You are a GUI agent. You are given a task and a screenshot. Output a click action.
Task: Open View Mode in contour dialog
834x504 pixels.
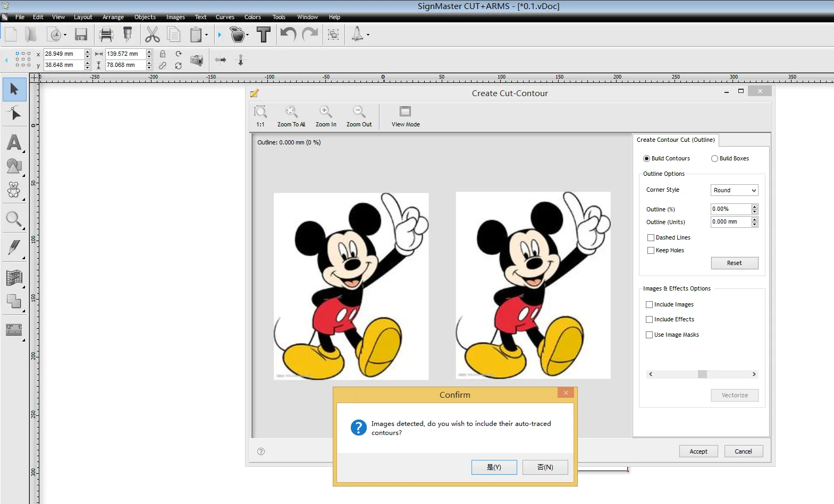coord(405,112)
